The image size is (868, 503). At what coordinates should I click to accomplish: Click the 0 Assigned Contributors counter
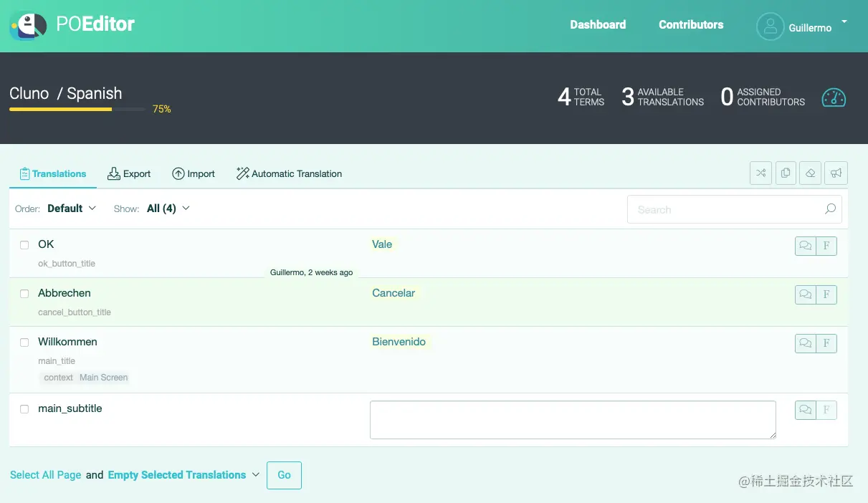tap(763, 97)
